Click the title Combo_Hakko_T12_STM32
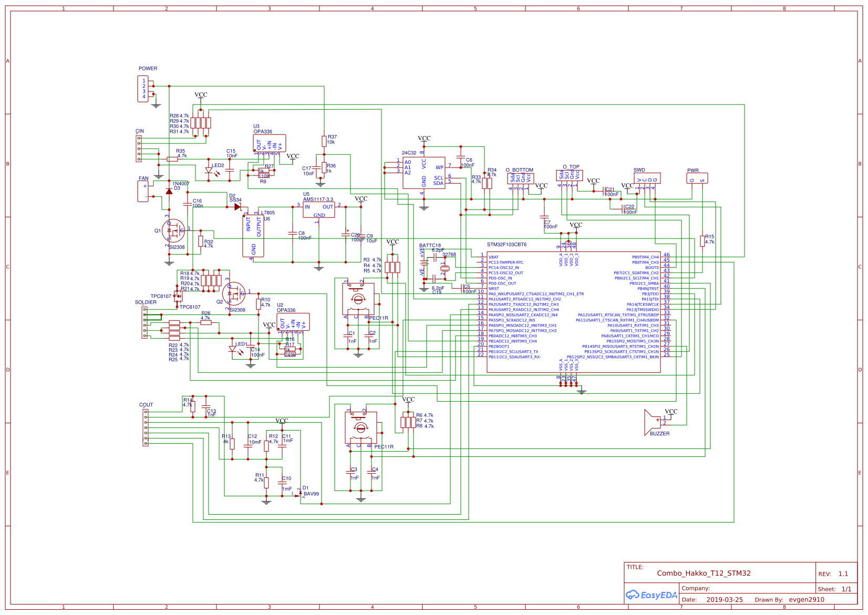868x615 pixels. click(704, 574)
